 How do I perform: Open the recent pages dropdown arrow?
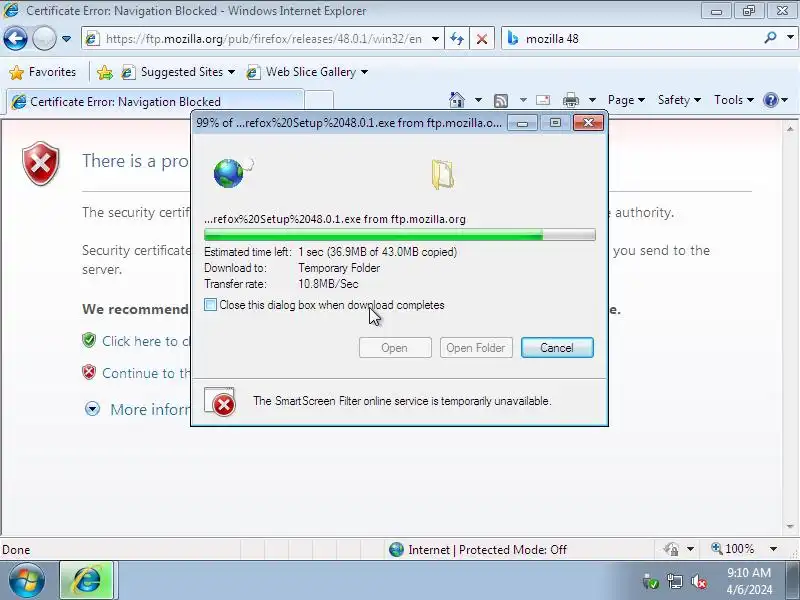click(x=66, y=39)
